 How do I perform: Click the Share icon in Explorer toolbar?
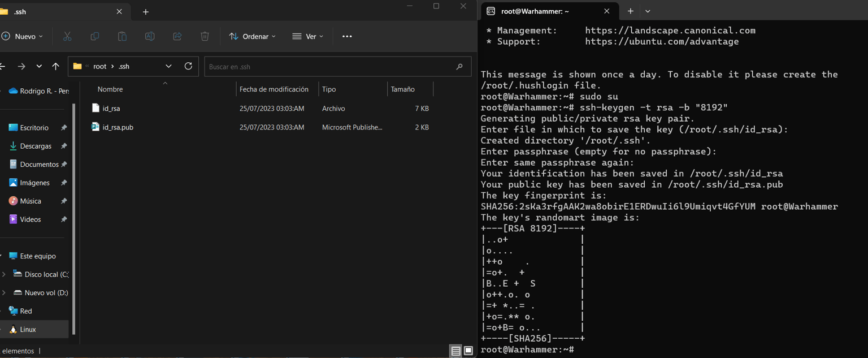point(177,36)
